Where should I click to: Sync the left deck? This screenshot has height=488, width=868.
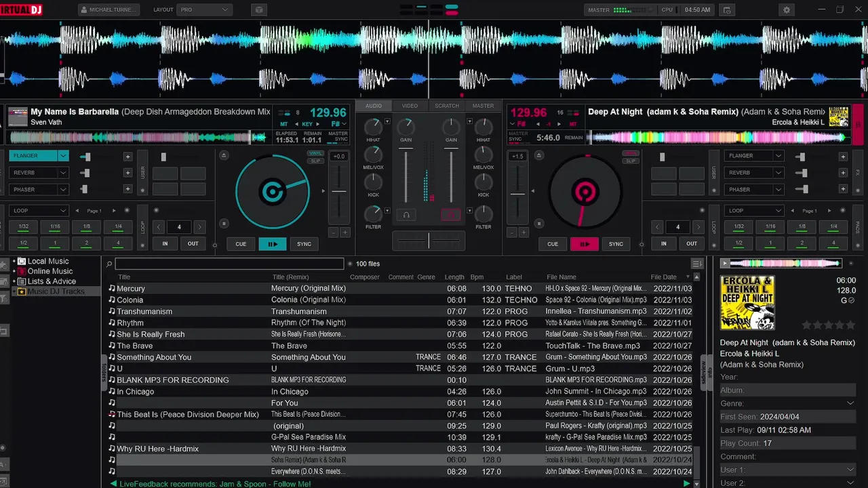point(304,244)
